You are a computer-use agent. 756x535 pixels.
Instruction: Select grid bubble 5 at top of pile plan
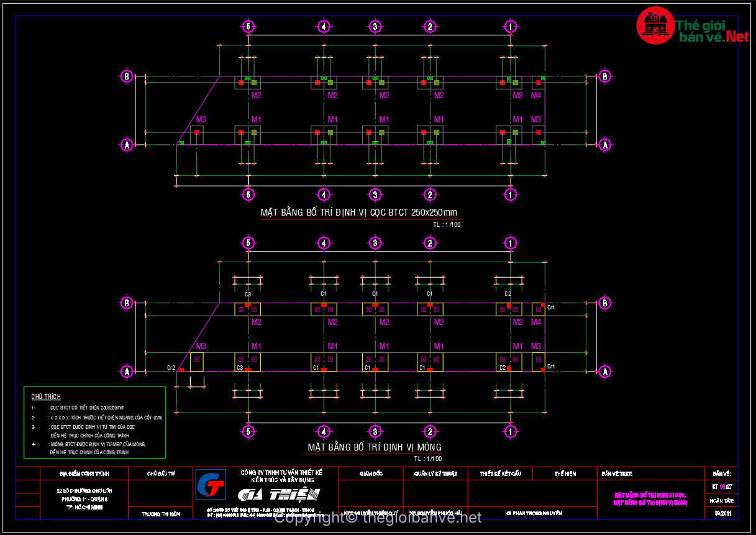[x=248, y=27]
